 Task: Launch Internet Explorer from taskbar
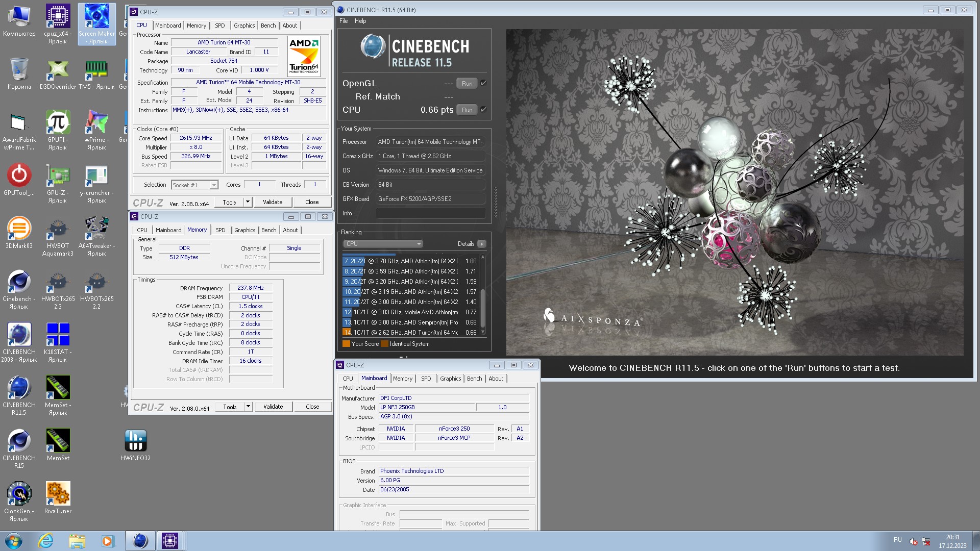[x=46, y=541]
